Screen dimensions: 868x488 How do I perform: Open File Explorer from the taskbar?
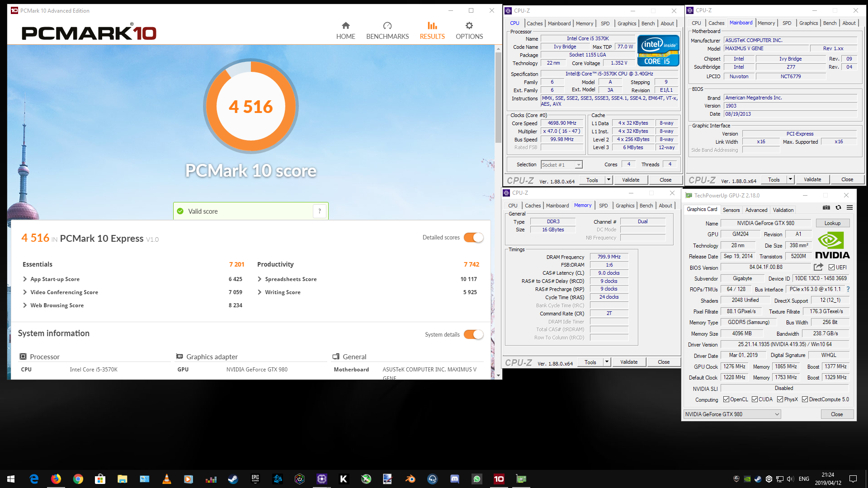pyautogui.click(x=122, y=479)
